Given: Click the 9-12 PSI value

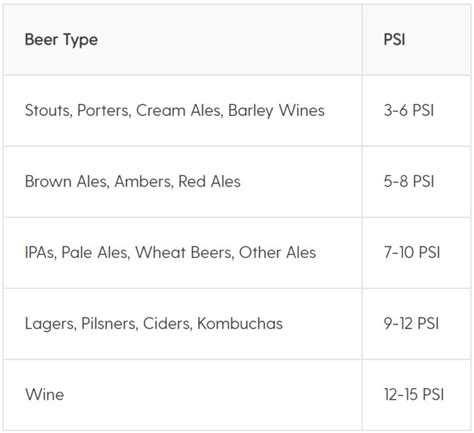Looking at the screenshot, I should coord(411,324).
